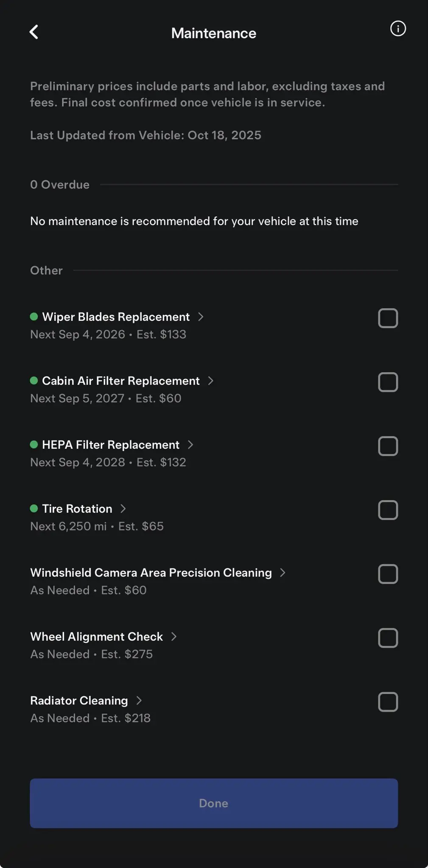Open Windshield Camera Area Precision Cleaning chevron

(x=283, y=573)
